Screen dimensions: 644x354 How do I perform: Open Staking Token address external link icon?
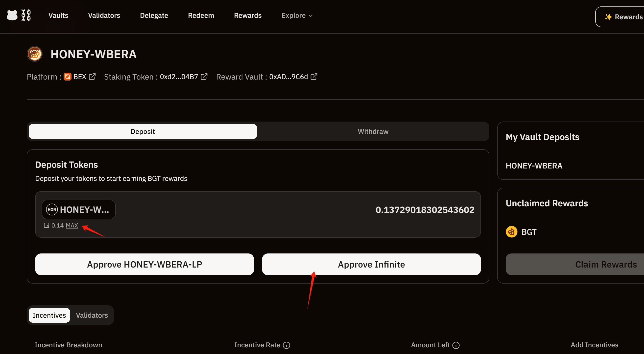[x=204, y=77]
